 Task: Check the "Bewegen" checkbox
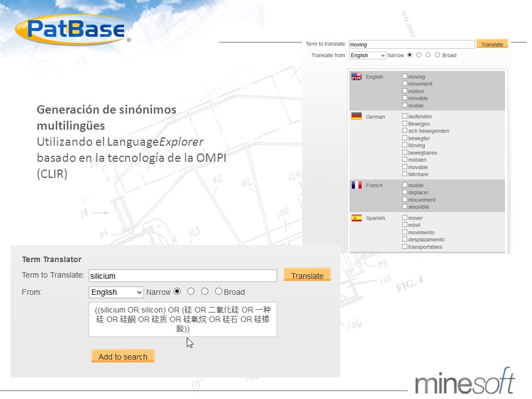tap(405, 124)
